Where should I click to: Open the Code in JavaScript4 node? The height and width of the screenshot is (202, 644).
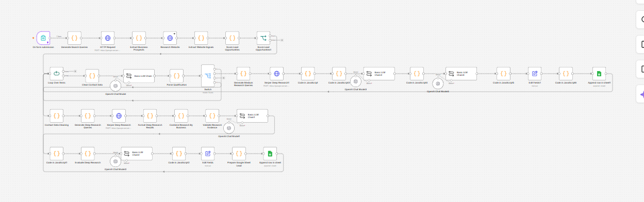tap(417, 74)
